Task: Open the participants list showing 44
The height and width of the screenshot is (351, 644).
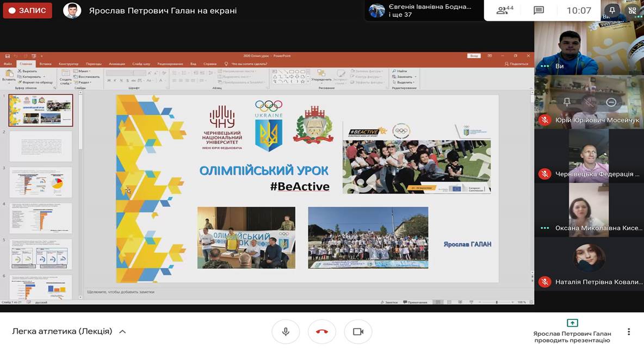Action: tap(505, 10)
